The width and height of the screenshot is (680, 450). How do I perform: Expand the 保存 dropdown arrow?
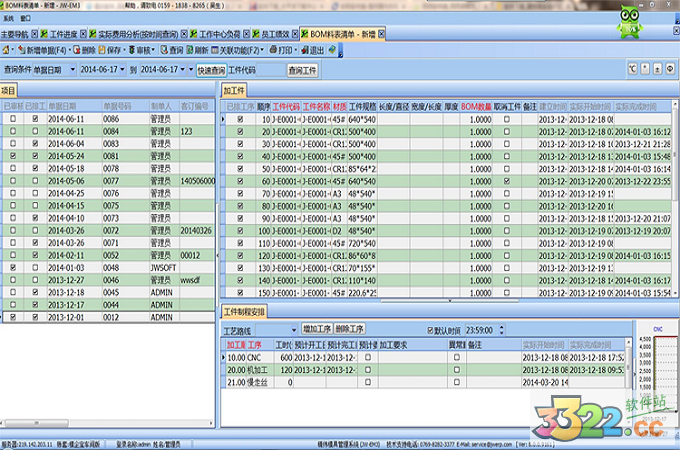click(124, 50)
